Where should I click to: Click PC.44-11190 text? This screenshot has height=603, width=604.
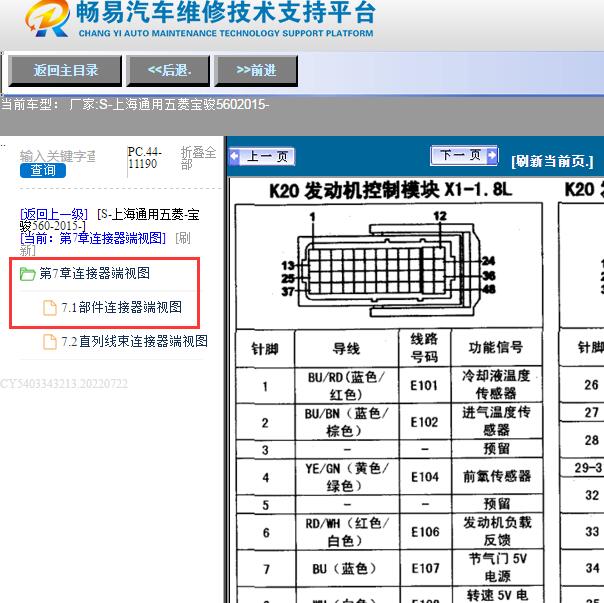click(144, 157)
